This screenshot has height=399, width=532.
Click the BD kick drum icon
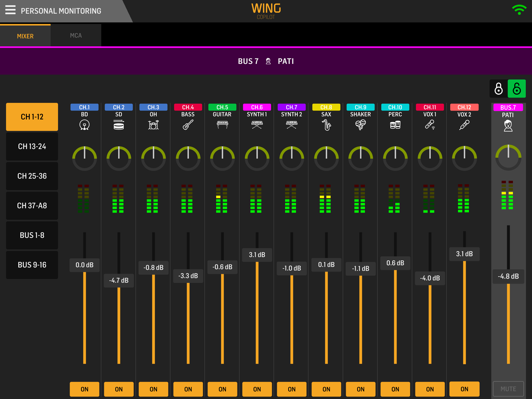click(85, 125)
